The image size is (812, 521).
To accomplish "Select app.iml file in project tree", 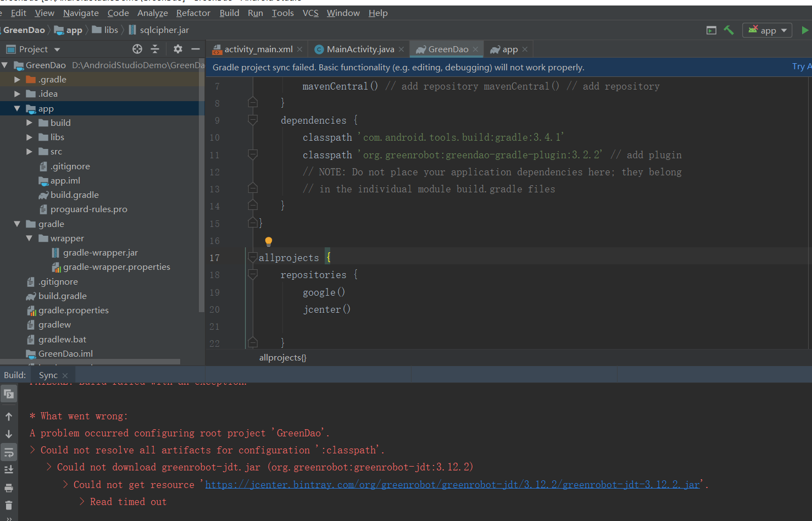I will 59,180.
